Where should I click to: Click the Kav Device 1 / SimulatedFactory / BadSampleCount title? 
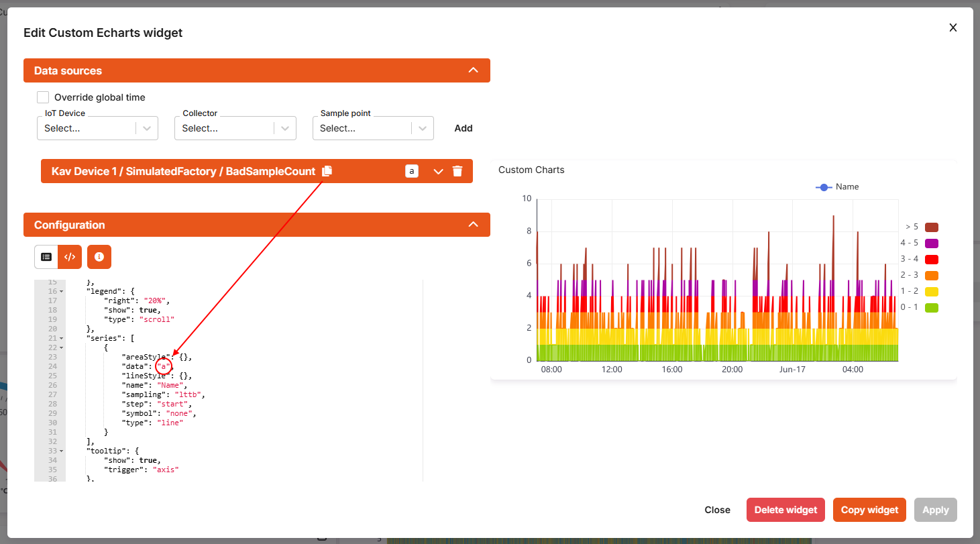[183, 171]
